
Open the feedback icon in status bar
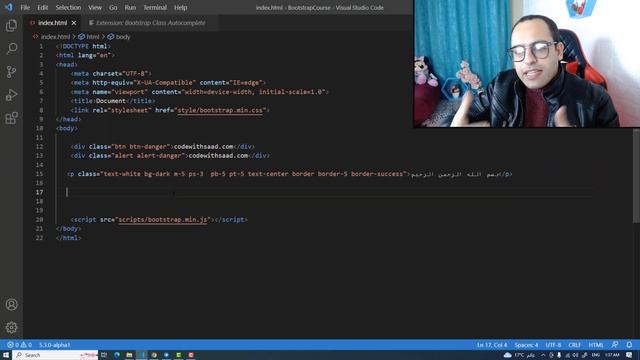(x=615, y=345)
